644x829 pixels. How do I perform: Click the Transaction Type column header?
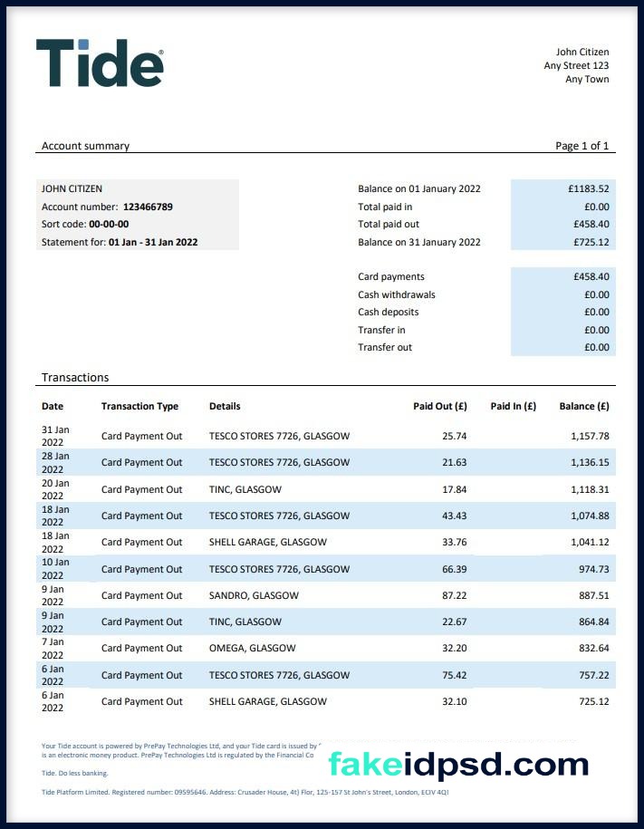pos(139,406)
